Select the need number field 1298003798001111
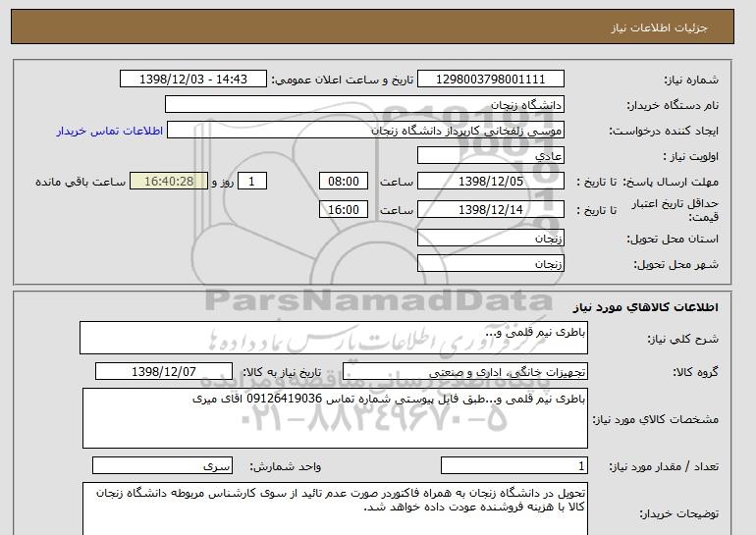This screenshot has width=756, height=535. click(490, 80)
